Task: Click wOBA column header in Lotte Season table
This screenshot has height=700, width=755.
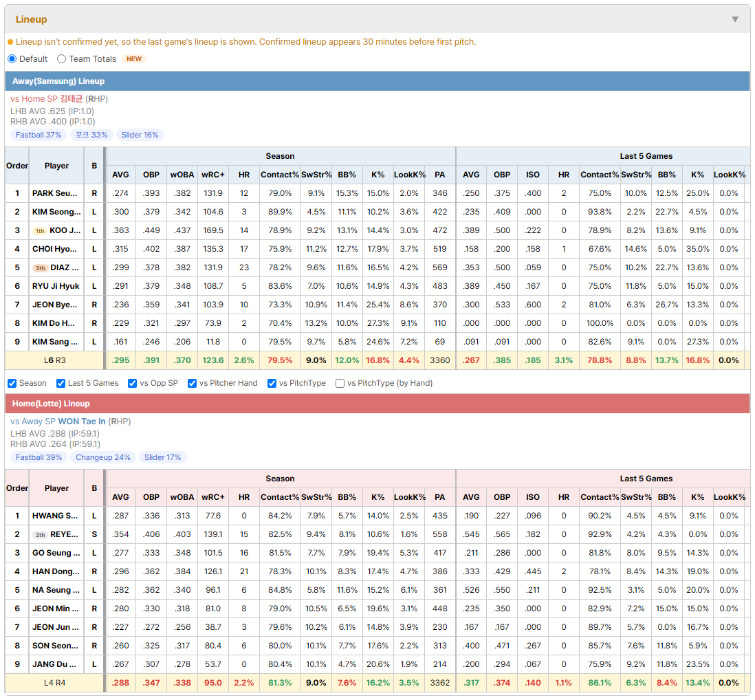Action: (x=182, y=497)
